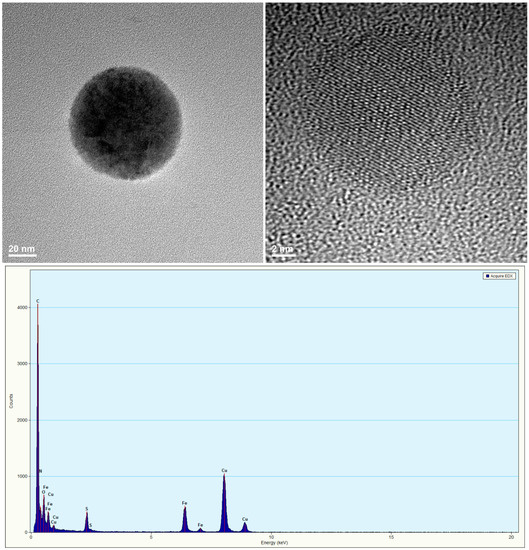Click the C peak label at spectrum top
This screenshot has width=529, height=550.
click(x=38, y=301)
